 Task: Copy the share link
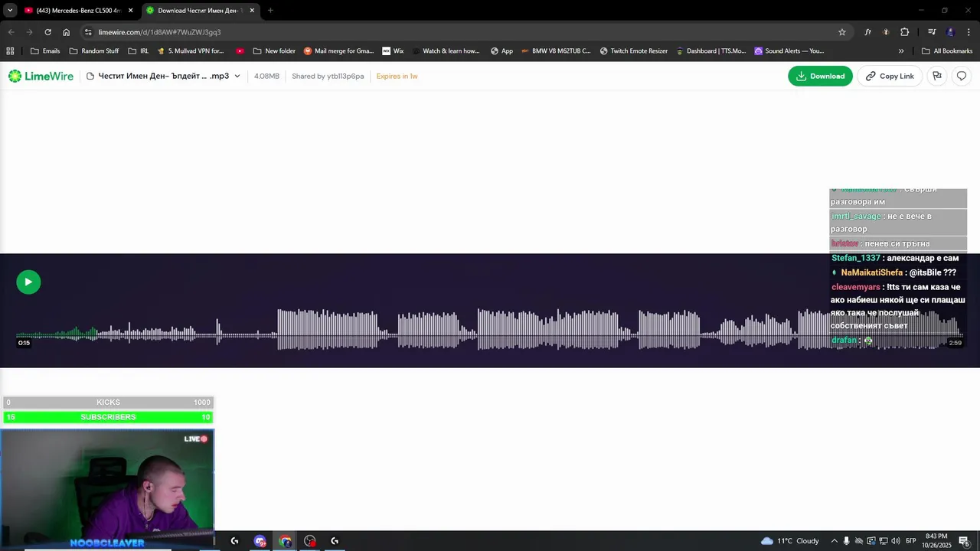point(890,76)
